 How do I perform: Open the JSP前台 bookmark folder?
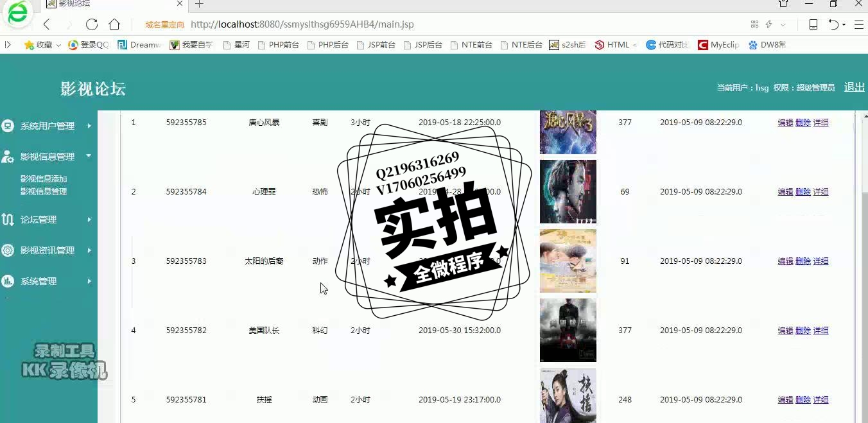coord(376,45)
